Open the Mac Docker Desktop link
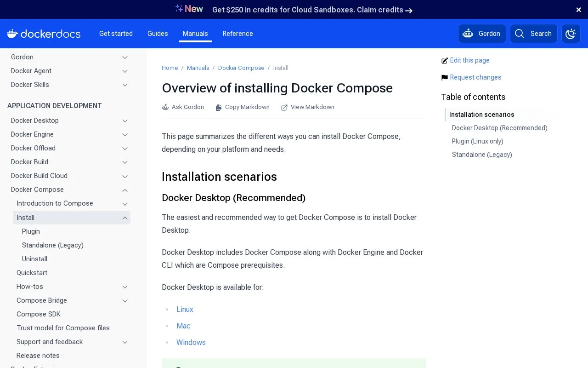Image resolution: width=588 pixels, height=368 pixels. click(x=183, y=326)
